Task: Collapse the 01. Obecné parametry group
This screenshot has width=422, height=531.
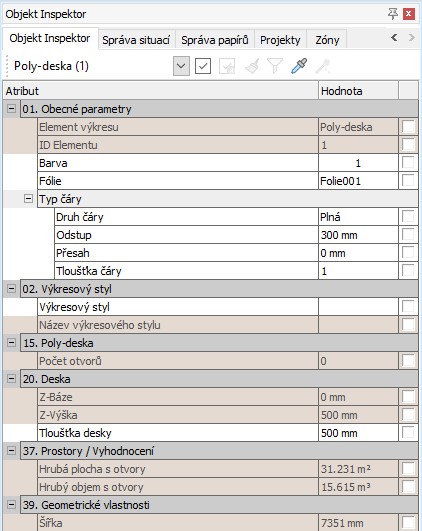Action: click(11, 109)
